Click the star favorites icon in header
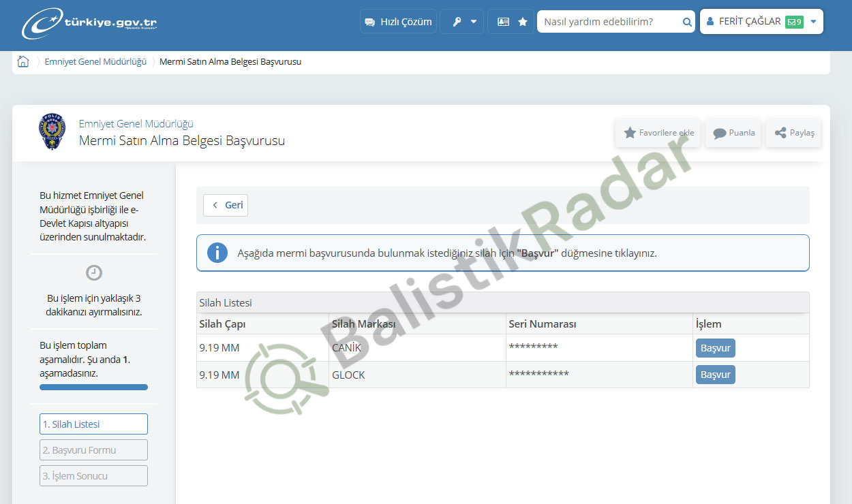The height and width of the screenshot is (504, 852). [x=523, y=22]
